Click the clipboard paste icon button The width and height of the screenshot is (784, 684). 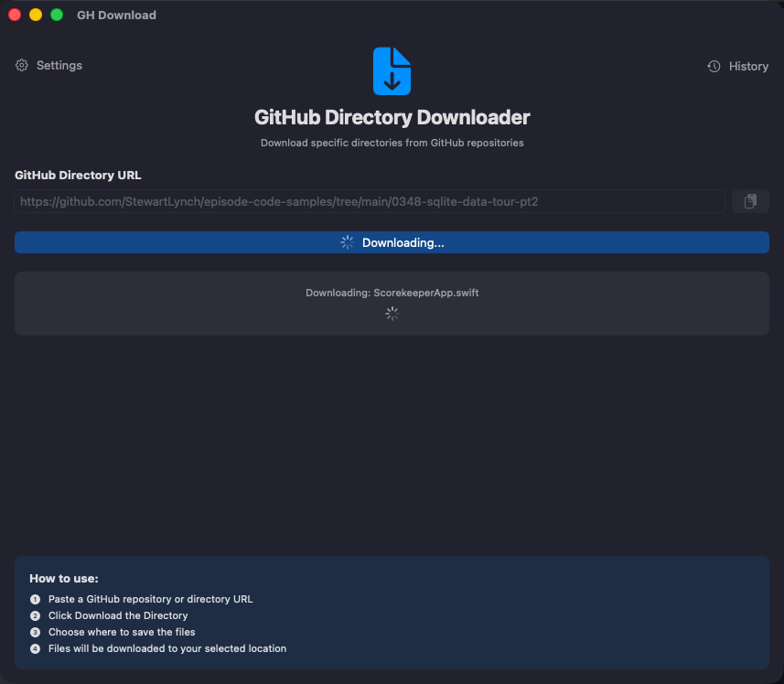750,201
